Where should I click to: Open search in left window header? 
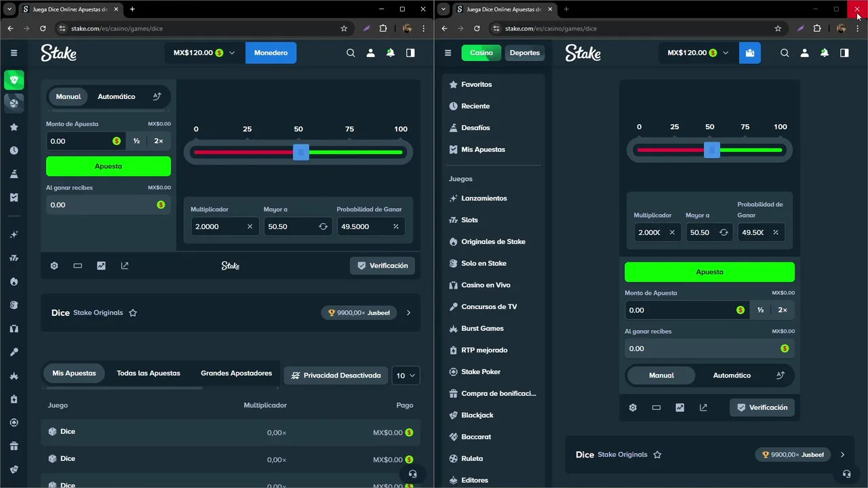click(x=351, y=53)
